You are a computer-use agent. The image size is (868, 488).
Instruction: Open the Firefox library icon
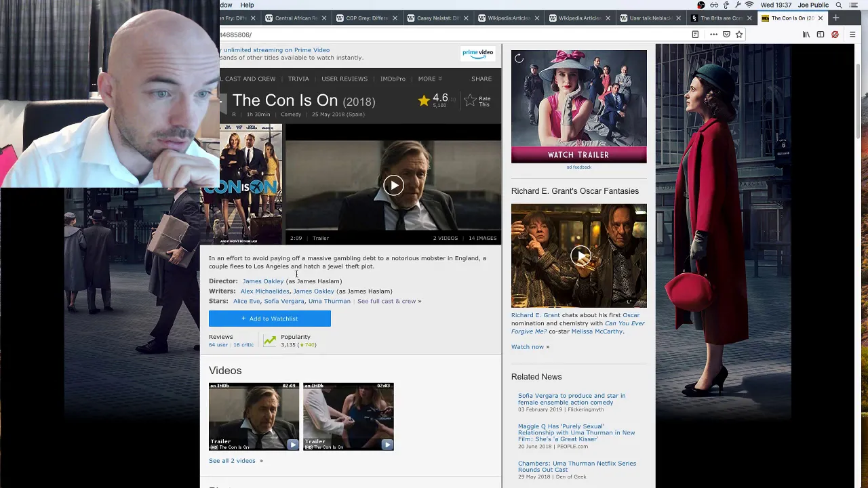click(x=806, y=35)
